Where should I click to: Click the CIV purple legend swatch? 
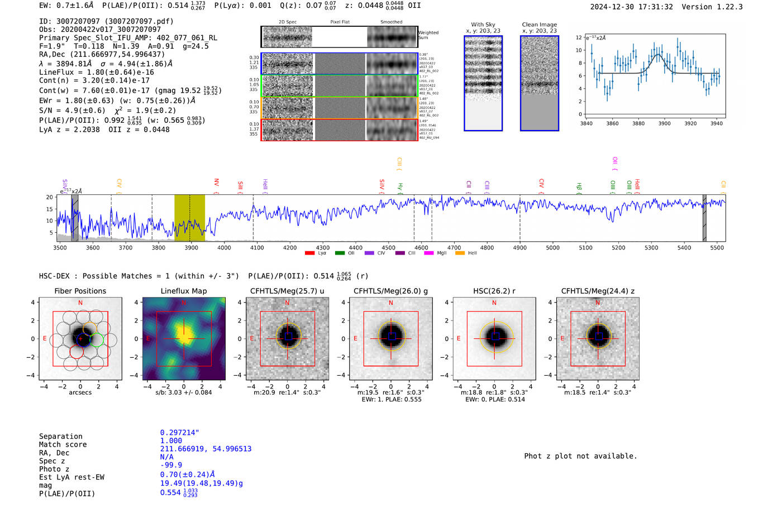pos(369,253)
